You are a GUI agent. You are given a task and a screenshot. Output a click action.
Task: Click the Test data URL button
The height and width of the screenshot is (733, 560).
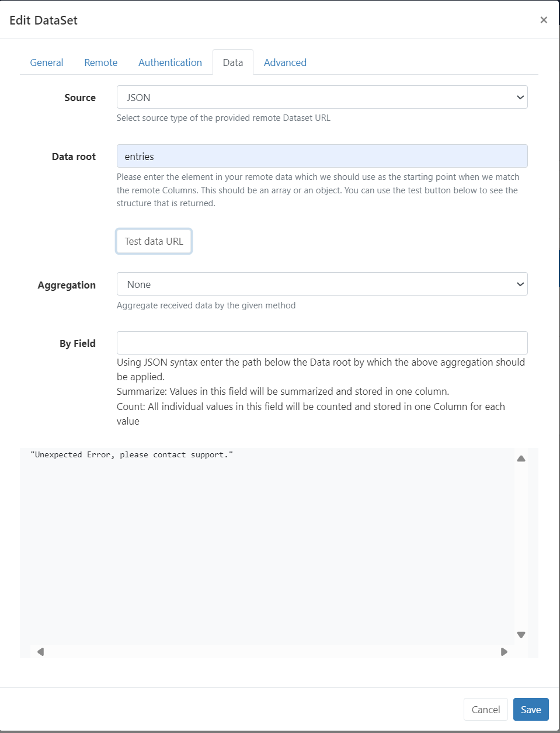point(154,241)
